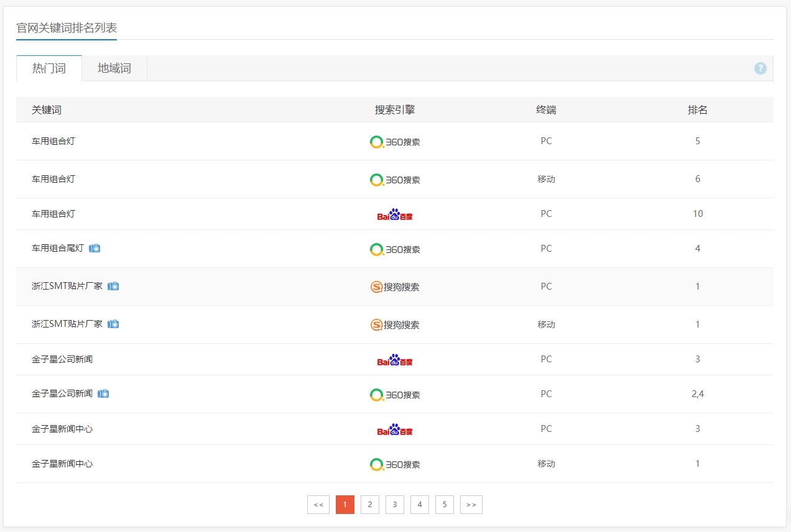
Task: Click 360搜索 logo in first row
Action: (x=395, y=142)
